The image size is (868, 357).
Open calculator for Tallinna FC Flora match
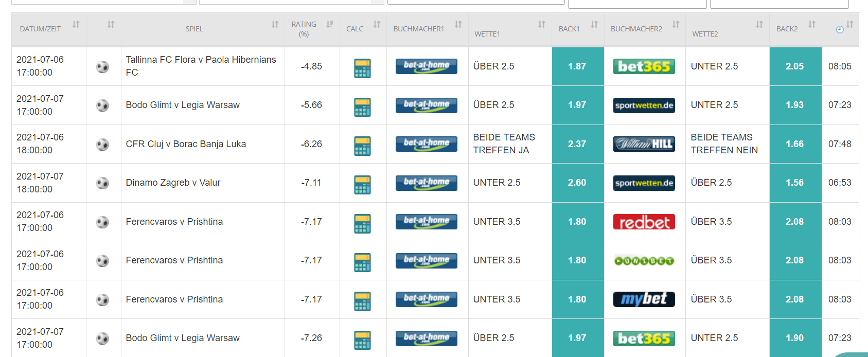[x=362, y=68]
